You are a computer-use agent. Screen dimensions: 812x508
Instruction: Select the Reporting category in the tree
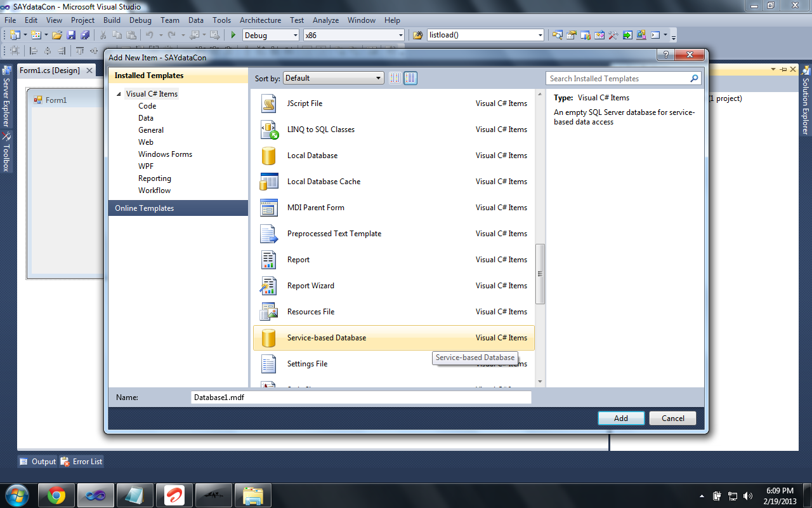click(155, 178)
